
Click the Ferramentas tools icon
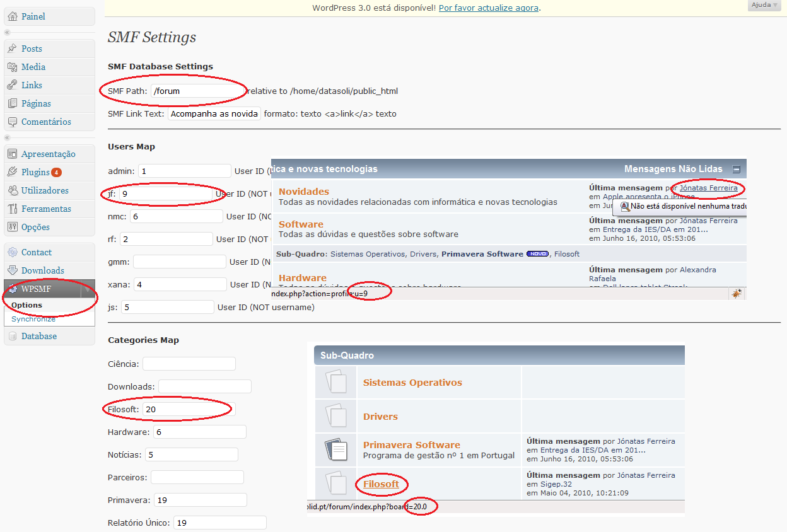coord(13,209)
